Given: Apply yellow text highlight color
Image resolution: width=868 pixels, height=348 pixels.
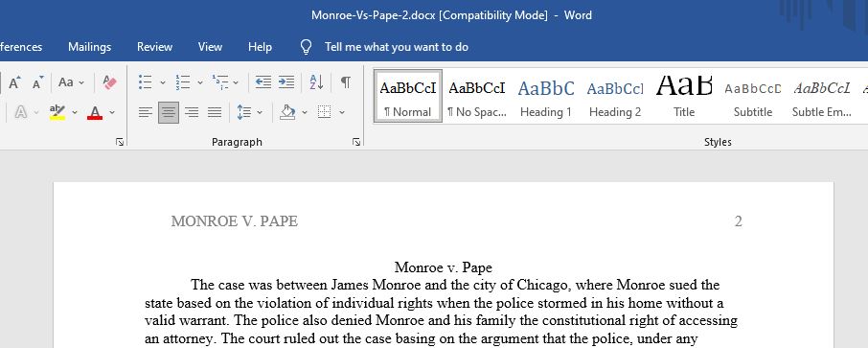Looking at the screenshot, I should coord(57,112).
